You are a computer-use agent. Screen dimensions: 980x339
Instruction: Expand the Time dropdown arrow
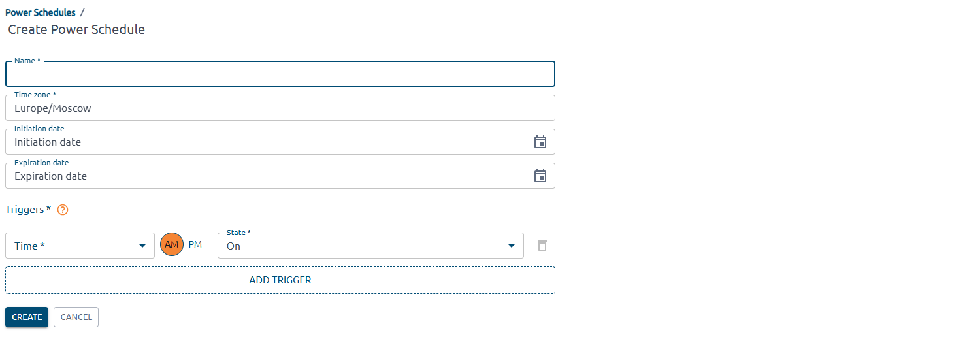142,246
